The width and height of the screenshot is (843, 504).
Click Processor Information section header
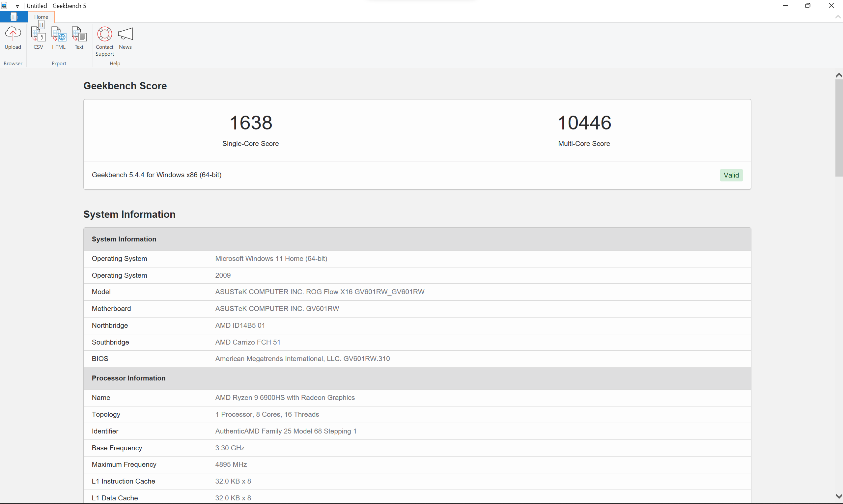pos(417,378)
